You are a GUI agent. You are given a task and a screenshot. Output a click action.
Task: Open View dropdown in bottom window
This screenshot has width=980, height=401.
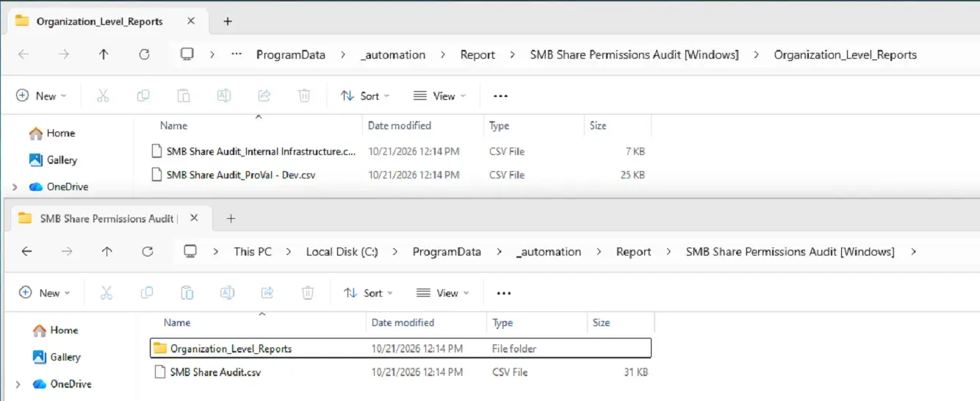click(x=444, y=293)
